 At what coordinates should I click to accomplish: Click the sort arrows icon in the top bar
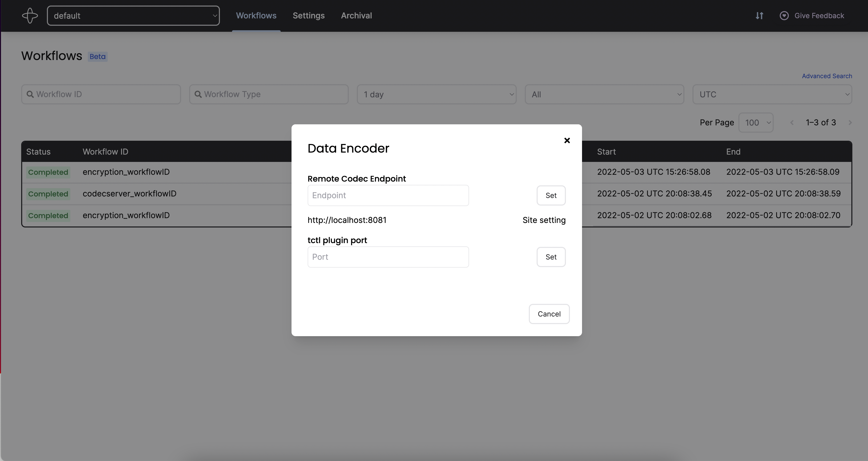[760, 15]
